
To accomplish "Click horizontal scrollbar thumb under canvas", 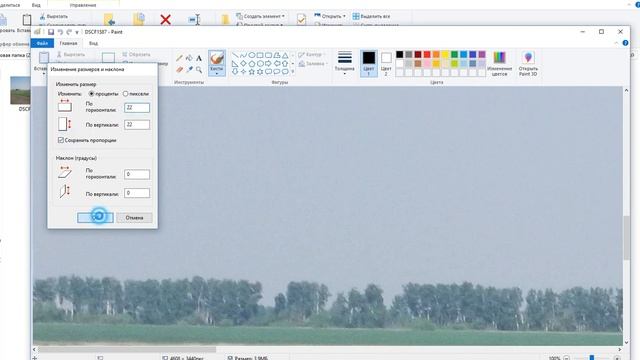I will 127,349.
